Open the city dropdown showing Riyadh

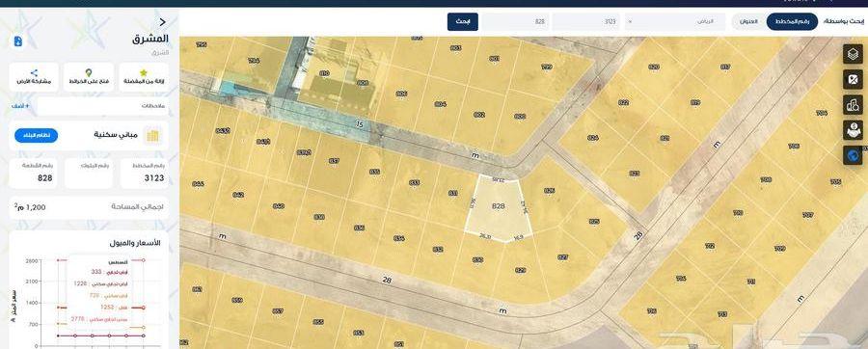coord(675,22)
